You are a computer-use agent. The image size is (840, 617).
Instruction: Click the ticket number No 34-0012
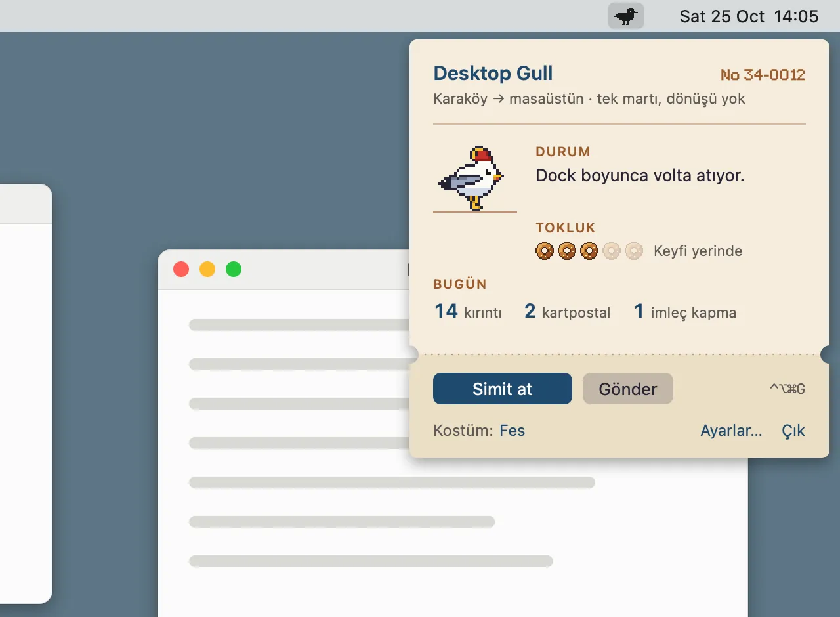point(763,75)
